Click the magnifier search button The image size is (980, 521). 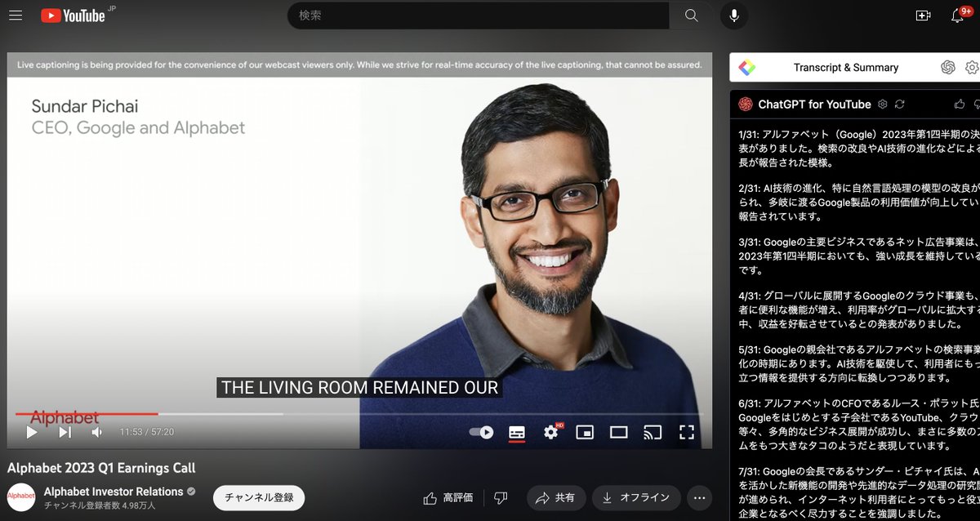(x=692, y=16)
